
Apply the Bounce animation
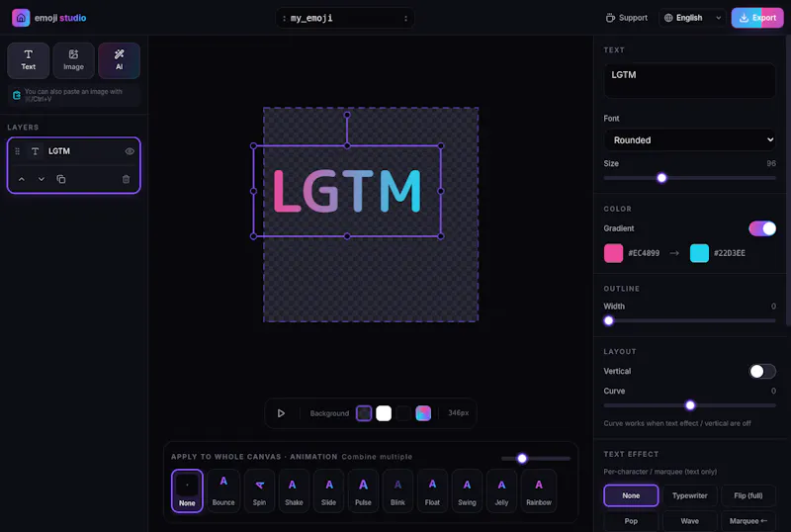coord(223,491)
